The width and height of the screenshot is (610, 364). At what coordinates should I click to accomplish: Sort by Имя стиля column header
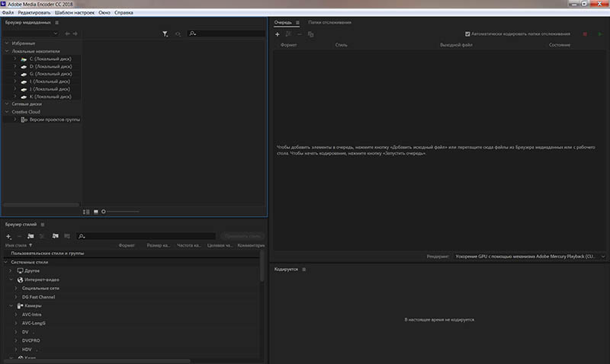tap(16, 245)
